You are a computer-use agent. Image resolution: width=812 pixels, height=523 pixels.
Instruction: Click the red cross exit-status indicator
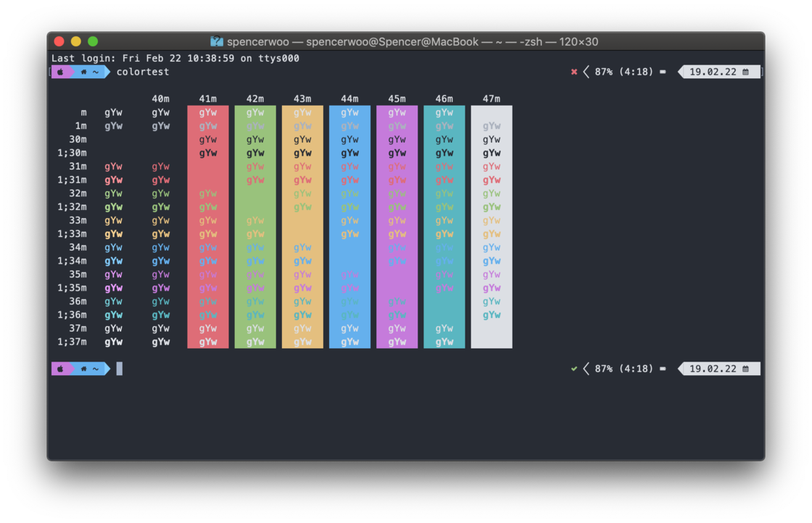574,72
